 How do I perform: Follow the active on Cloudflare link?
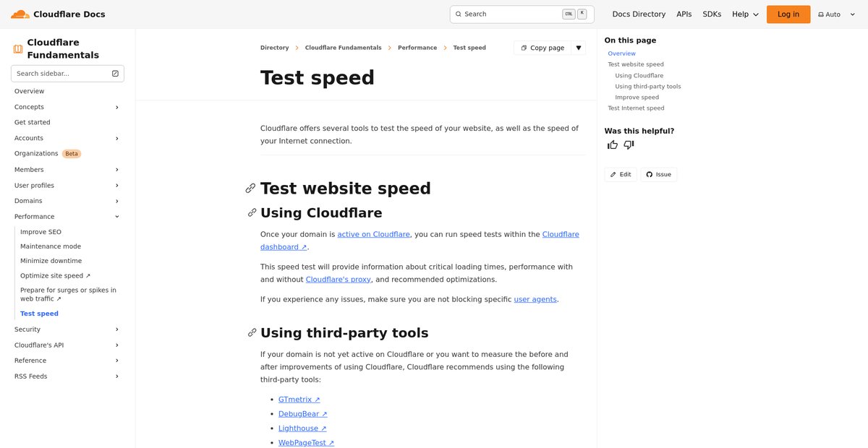pyautogui.click(x=373, y=234)
